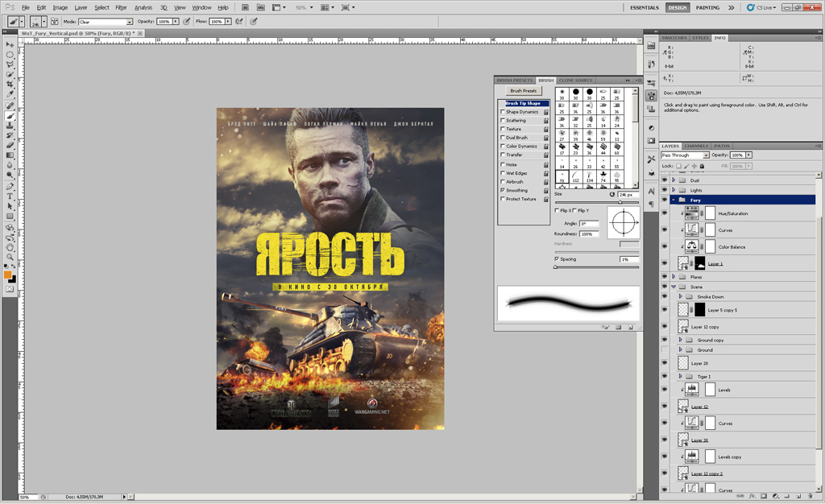
Task: Select the Horizontal Type tool
Action: point(10,197)
